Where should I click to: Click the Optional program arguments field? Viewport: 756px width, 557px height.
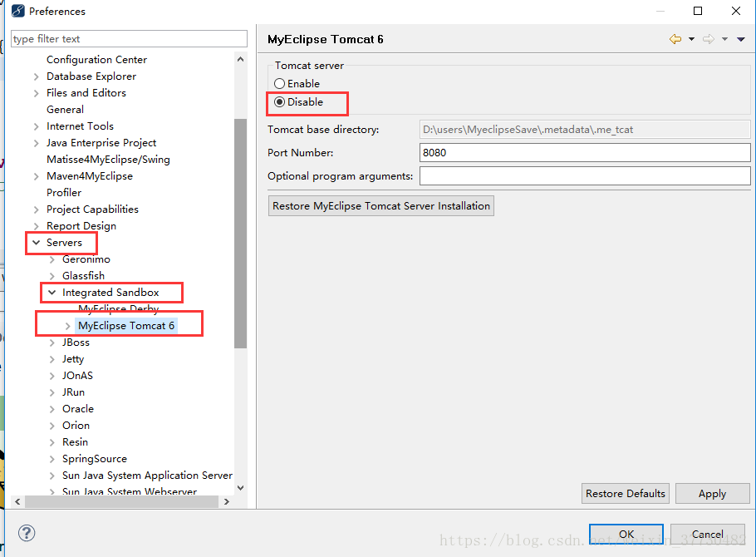pos(585,175)
